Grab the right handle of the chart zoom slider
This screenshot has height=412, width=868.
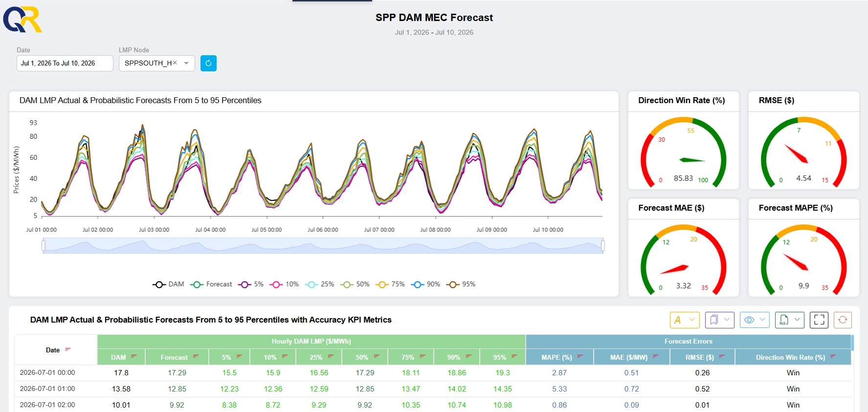point(603,245)
